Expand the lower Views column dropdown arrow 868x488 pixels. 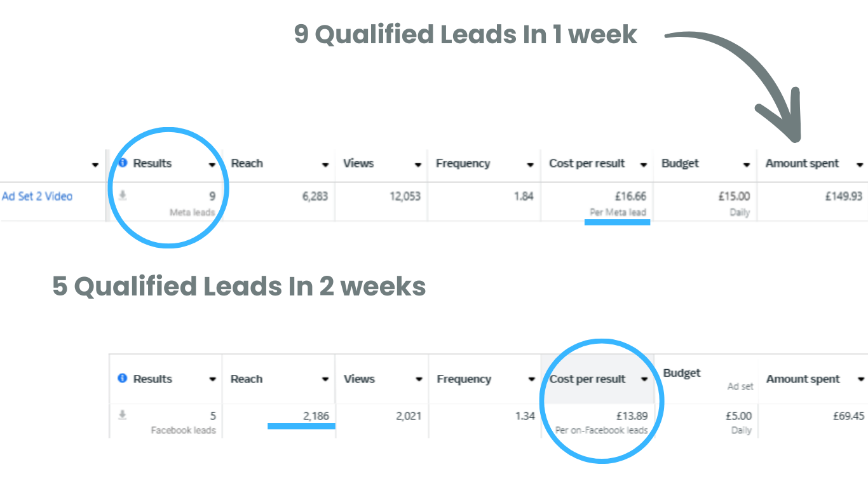tap(419, 379)
